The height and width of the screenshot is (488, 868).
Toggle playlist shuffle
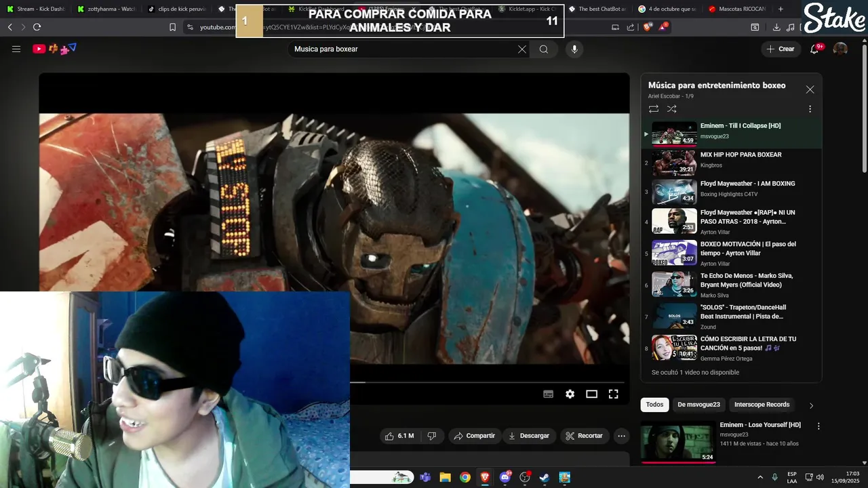point(672,109)
